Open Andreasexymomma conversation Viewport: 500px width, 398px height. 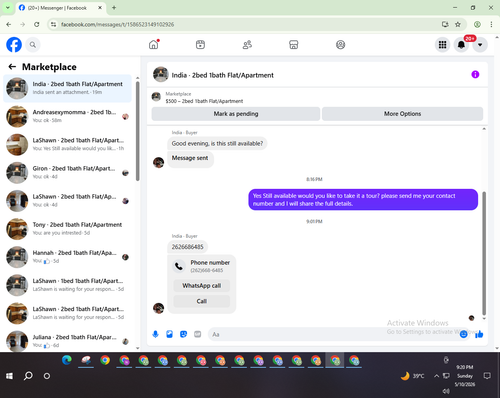click(x=68, y=116)
